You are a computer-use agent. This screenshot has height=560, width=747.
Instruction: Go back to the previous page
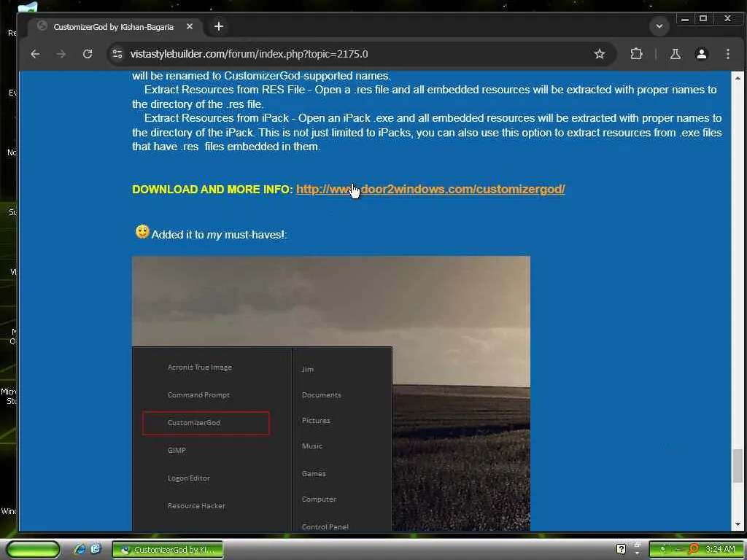(x=35, y=54)
